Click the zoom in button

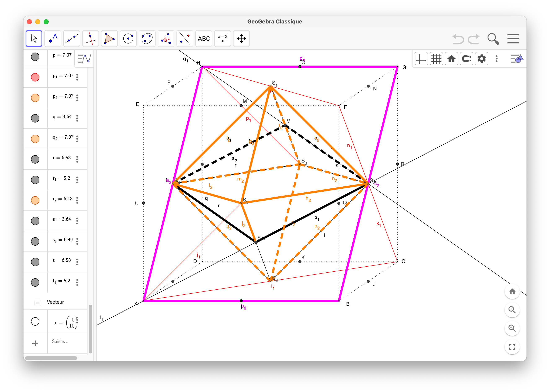[x=512, y=310]
